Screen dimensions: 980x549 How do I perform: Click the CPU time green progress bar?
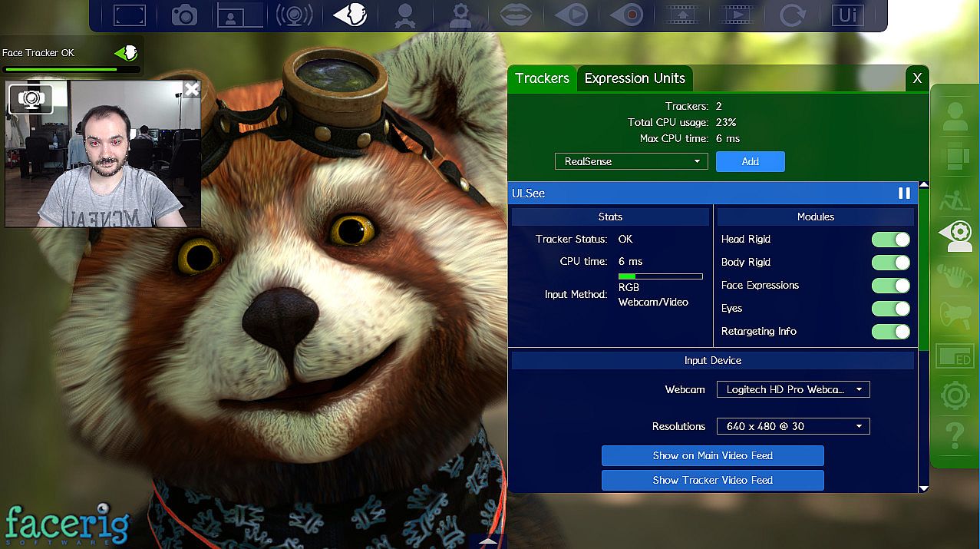click(661, 276)
